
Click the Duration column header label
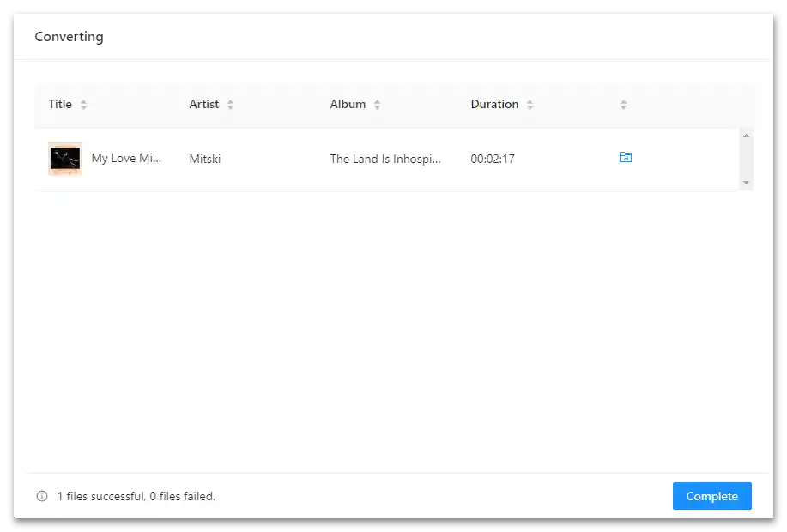point(494,104)
